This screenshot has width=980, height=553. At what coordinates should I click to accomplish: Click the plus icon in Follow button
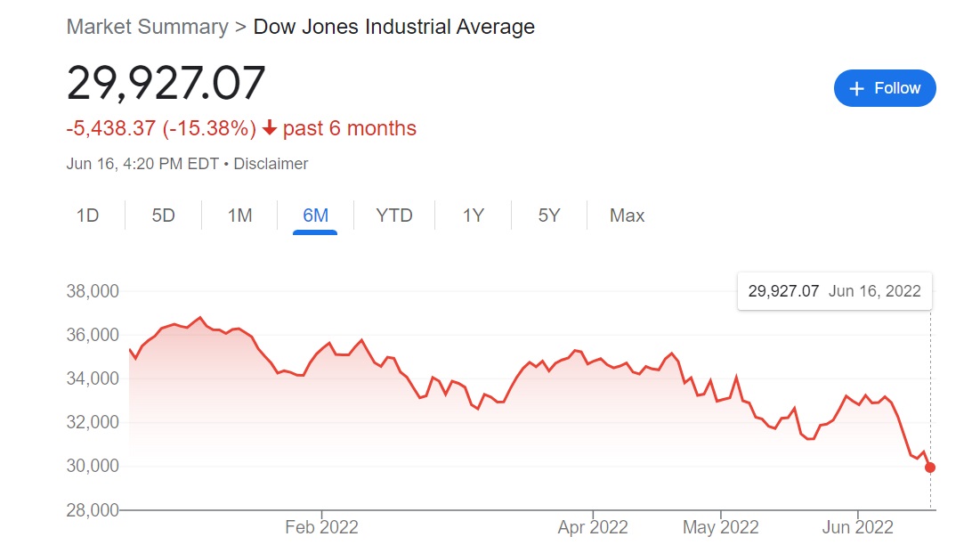point(857,88)
